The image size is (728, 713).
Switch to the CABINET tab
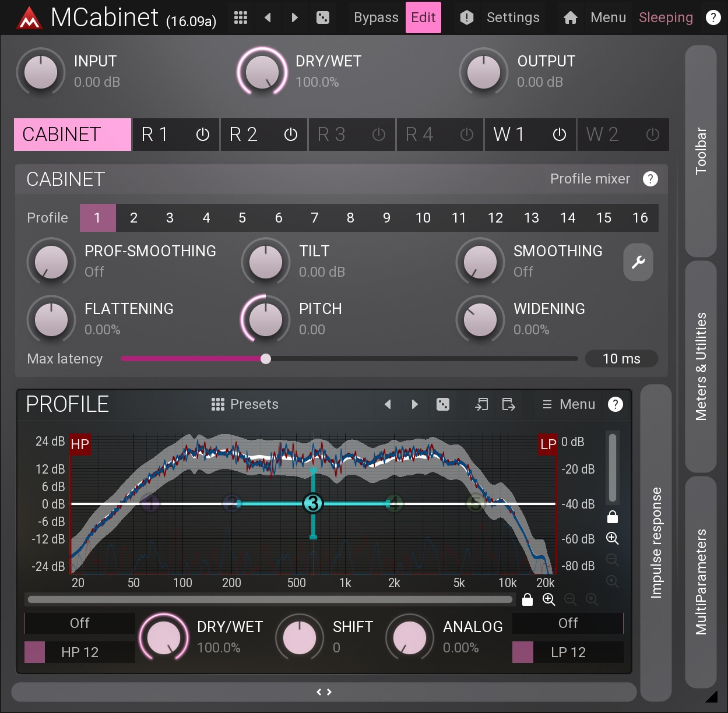point(73,135)
